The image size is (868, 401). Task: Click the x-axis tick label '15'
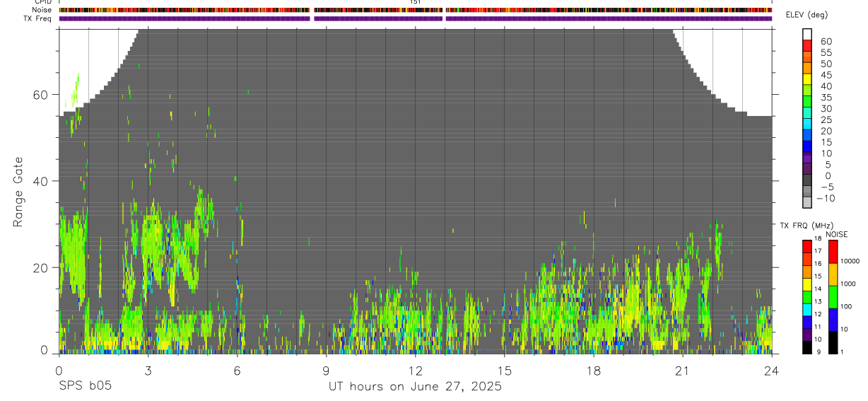point(504,370)
